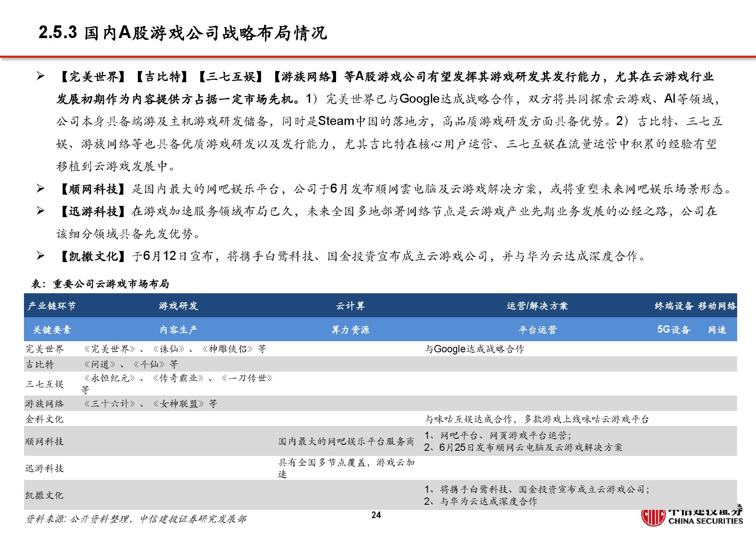Click the arrow bullet before 【顺网科技】
The image size is (756, 536).
[41, 188]
